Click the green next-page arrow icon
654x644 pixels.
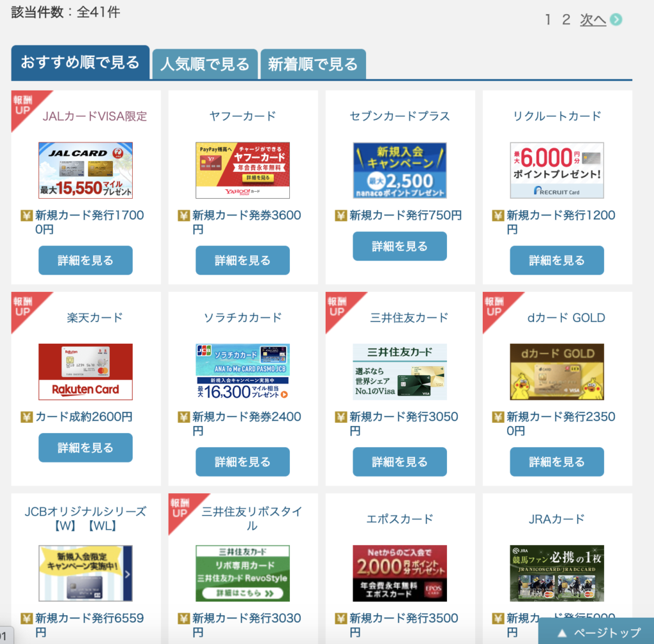pos(616,20)
